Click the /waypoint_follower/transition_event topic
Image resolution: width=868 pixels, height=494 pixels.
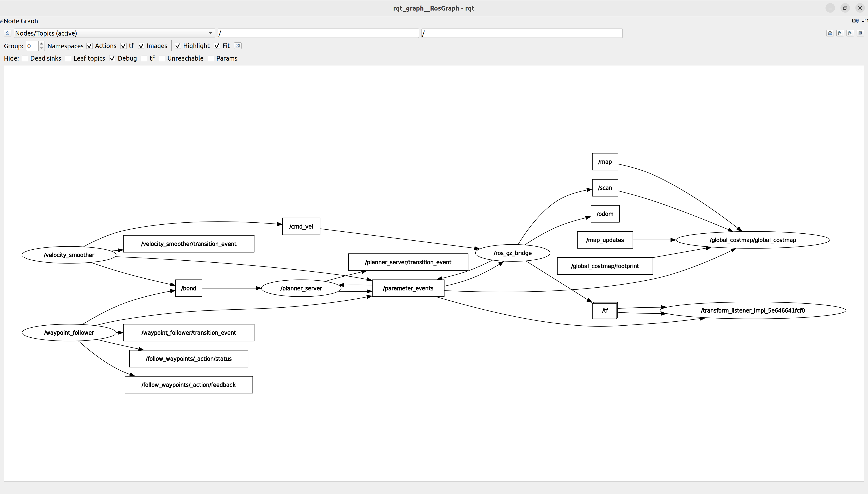[x=188, y=332]
